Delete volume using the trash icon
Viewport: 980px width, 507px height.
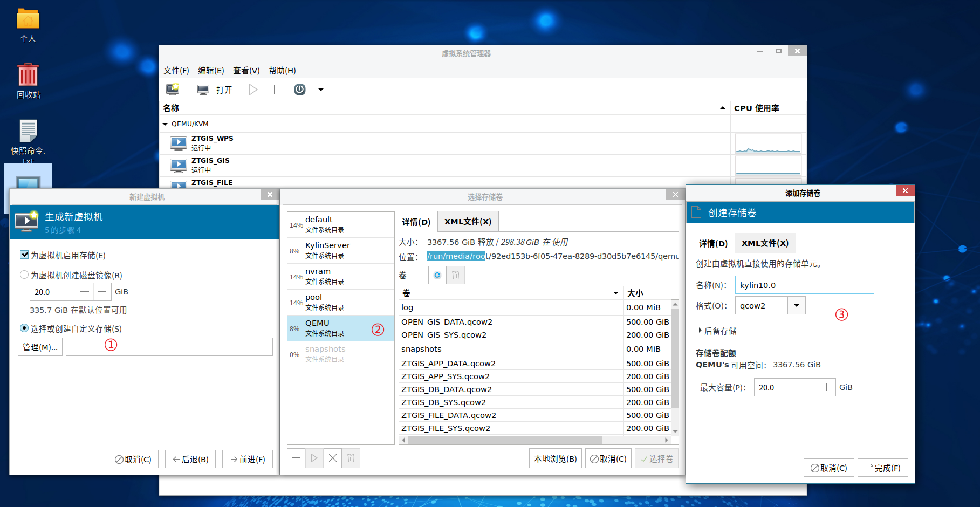click(455, 275)
